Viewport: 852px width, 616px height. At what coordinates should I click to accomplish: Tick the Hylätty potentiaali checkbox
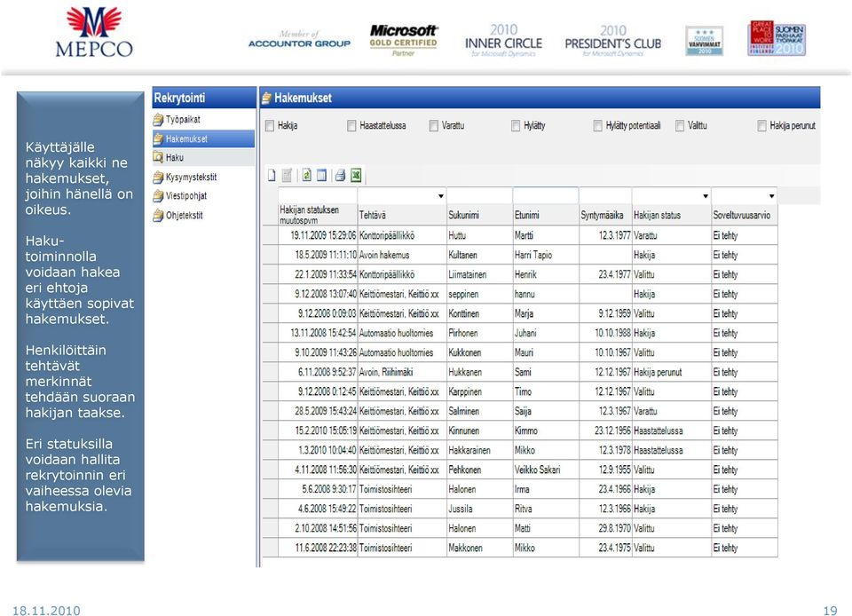(x=597, y=126)
